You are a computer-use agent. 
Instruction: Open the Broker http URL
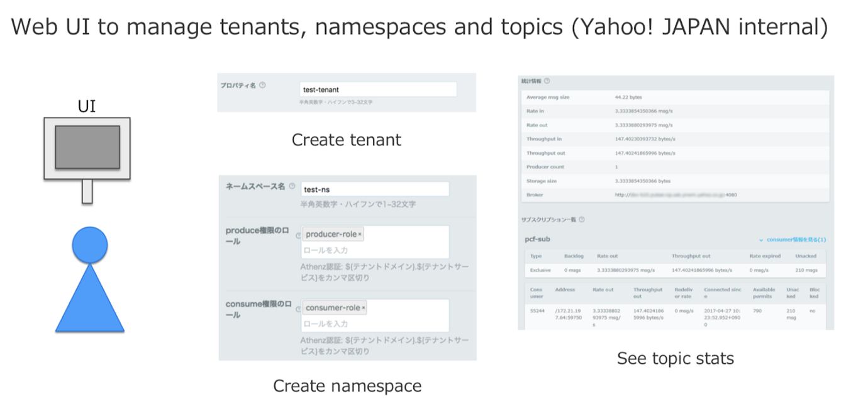coord(676,195)
